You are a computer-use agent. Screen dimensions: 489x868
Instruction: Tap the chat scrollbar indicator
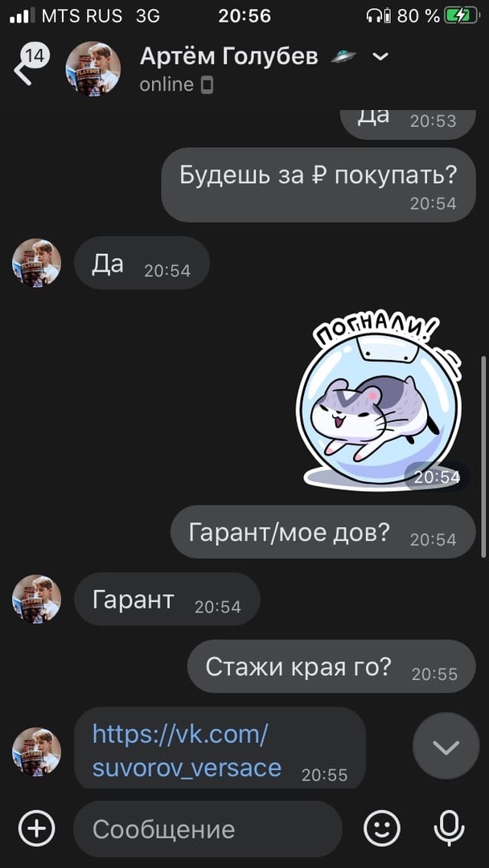click(x=483, y=457)
